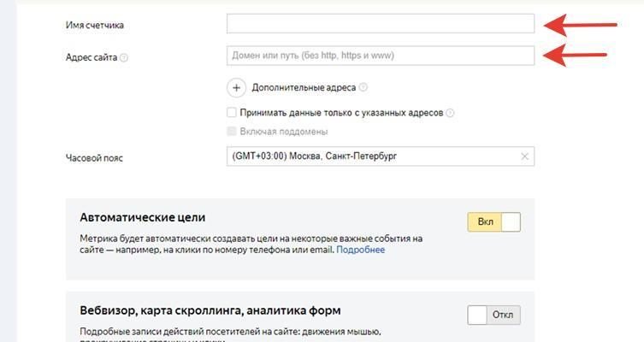The height and width of the screenshot is (342, 644).
Task: Click the Адрес сайта label text
Action: (91, 57)
